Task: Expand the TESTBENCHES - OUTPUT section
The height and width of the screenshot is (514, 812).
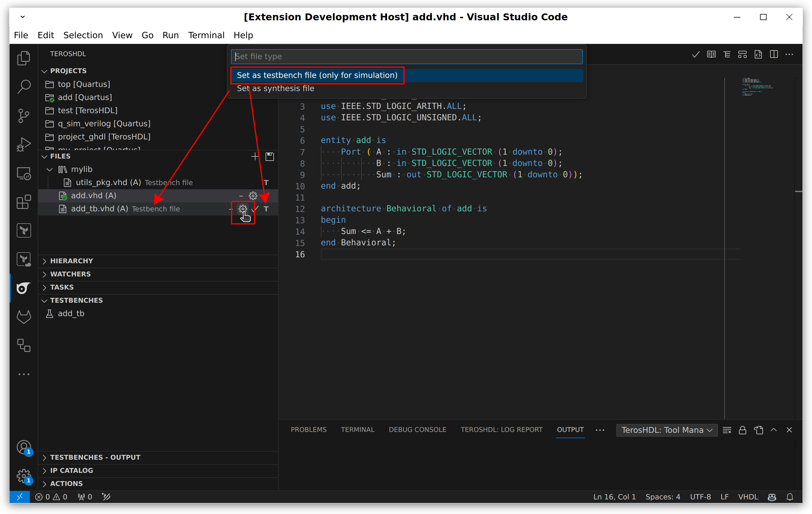Action: pyautogui.click(x=44, y=458)
